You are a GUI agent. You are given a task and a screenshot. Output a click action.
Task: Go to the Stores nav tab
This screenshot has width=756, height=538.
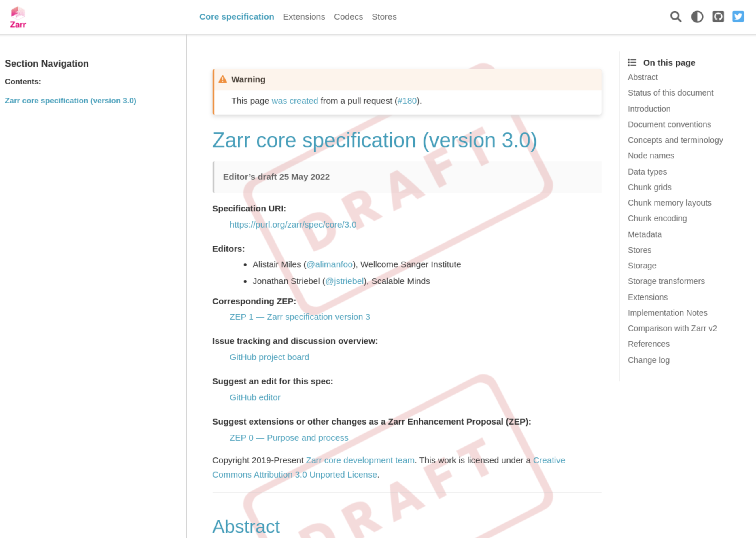pyautogui.click(x=384, y=17)
